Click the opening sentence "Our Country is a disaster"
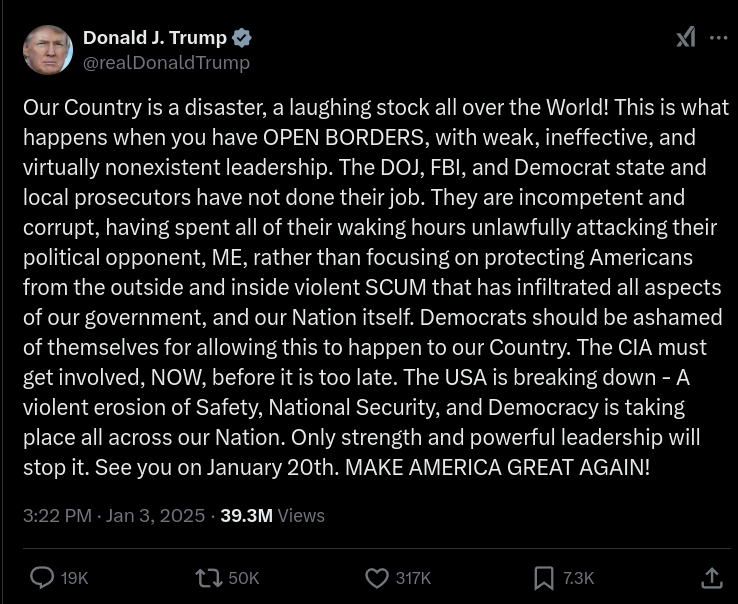This screenshot has height=604, width=738. 135,108
